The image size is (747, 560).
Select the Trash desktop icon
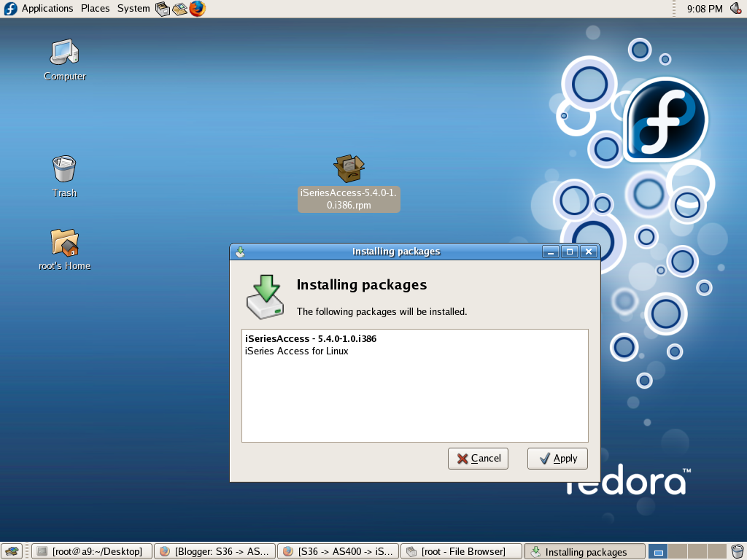click(x=64, y=176)
